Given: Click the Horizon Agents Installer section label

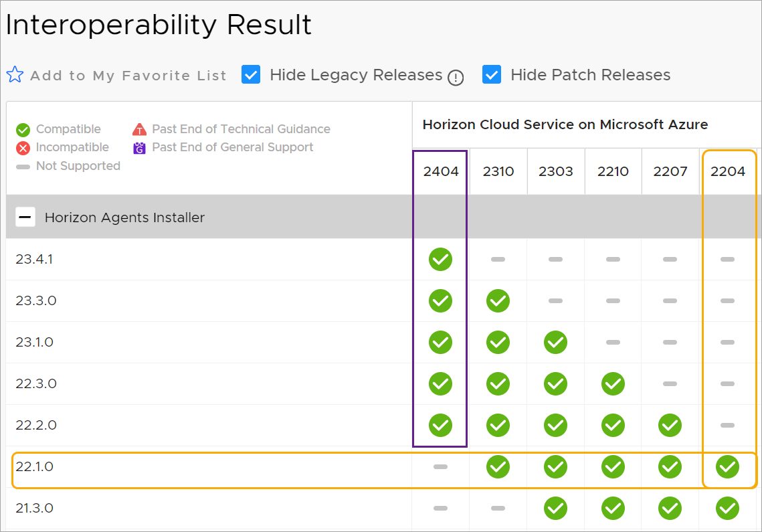Looking at the screenshot, I should pyautogui.click(x=125, y=217).
